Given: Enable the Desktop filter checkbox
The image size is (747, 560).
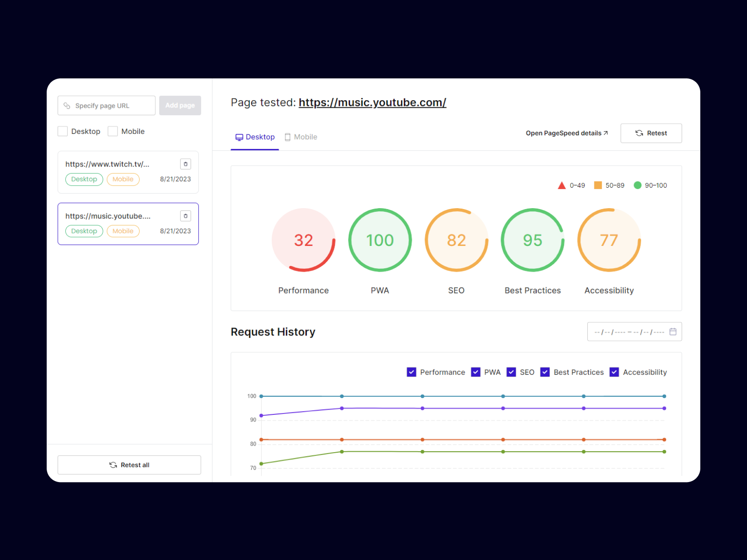Looking at the screenshot, I should point(63,131).
